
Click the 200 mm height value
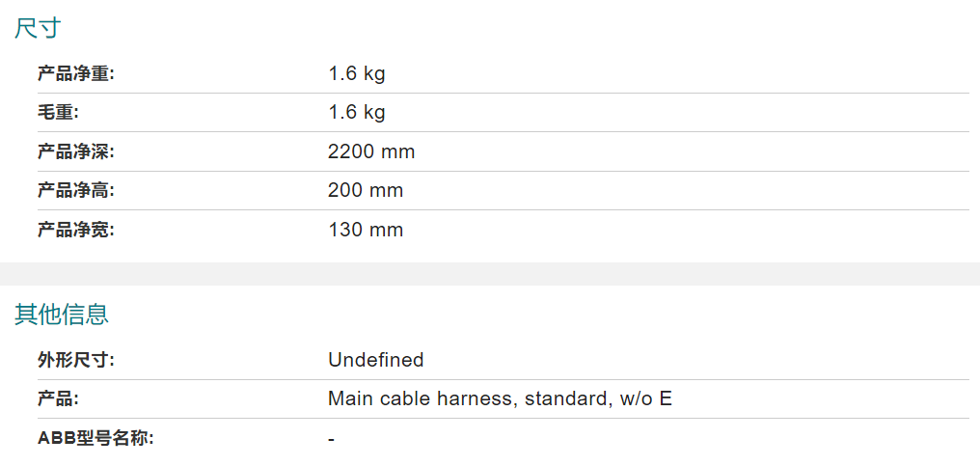click(366, 190)
